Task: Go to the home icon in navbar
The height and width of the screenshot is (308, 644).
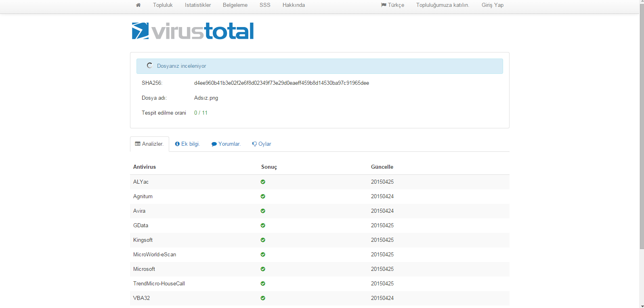Action: click(x=138, y=5)
